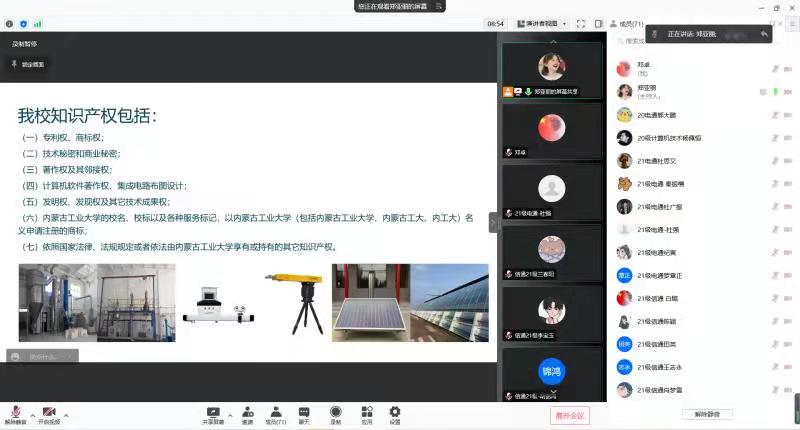Open the 成员(71) panel from bottom toolbar
Screen dimensions: 800x430
click(x=275, y=411)
